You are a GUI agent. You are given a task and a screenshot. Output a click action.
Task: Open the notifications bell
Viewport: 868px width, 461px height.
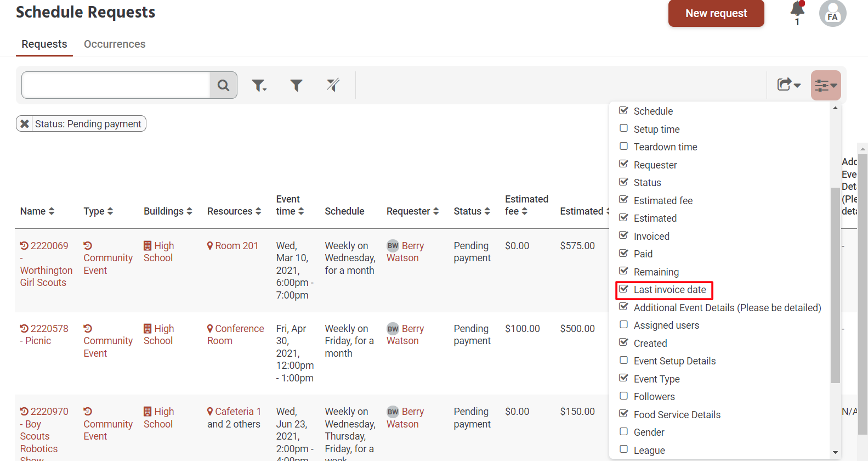[797, 9]
